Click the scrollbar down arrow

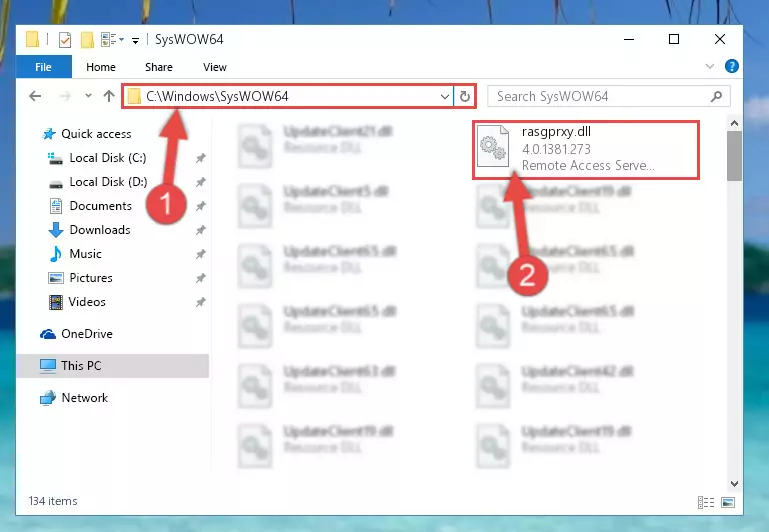click(734, 484)
